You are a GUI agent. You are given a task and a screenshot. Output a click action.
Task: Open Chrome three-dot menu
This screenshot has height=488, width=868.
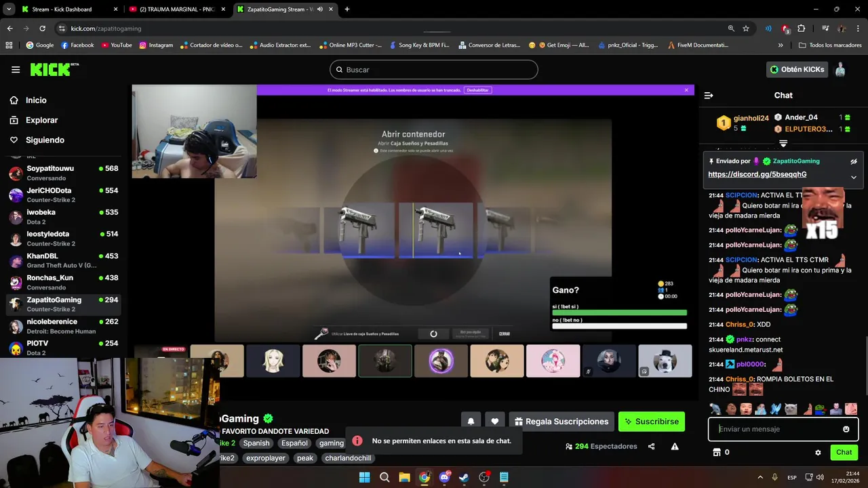859,28
